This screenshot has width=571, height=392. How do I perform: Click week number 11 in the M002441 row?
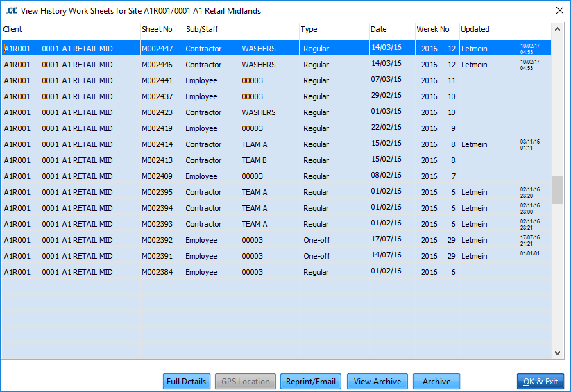click(452, 80)
